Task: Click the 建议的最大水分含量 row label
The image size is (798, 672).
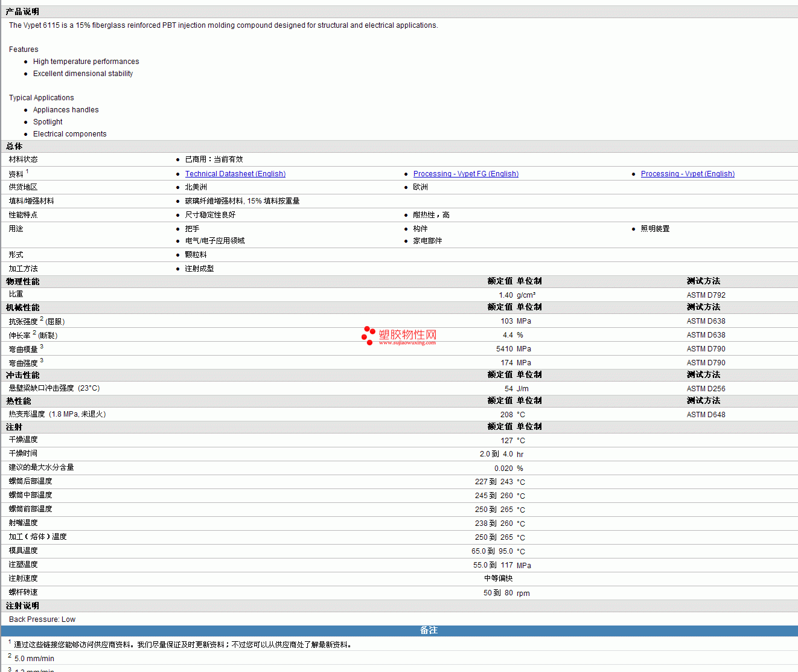Action: pos(42,467)
